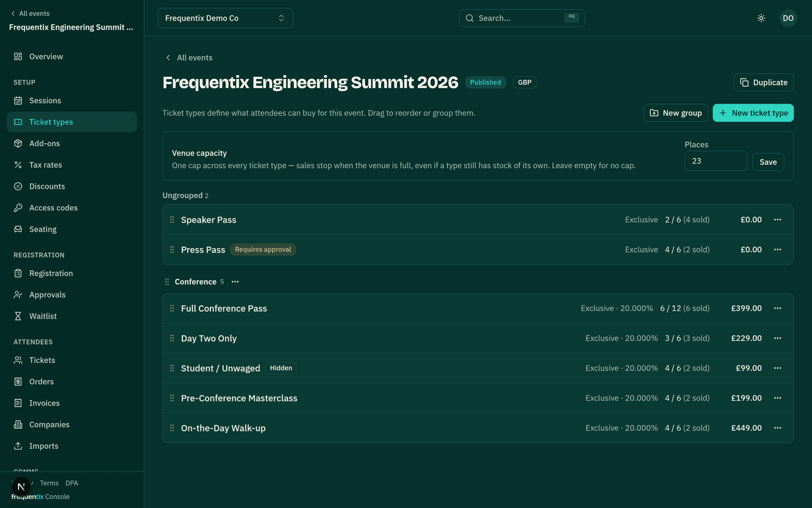
Task: Grab the Speaker Pass drag handle
Action: 172,220
